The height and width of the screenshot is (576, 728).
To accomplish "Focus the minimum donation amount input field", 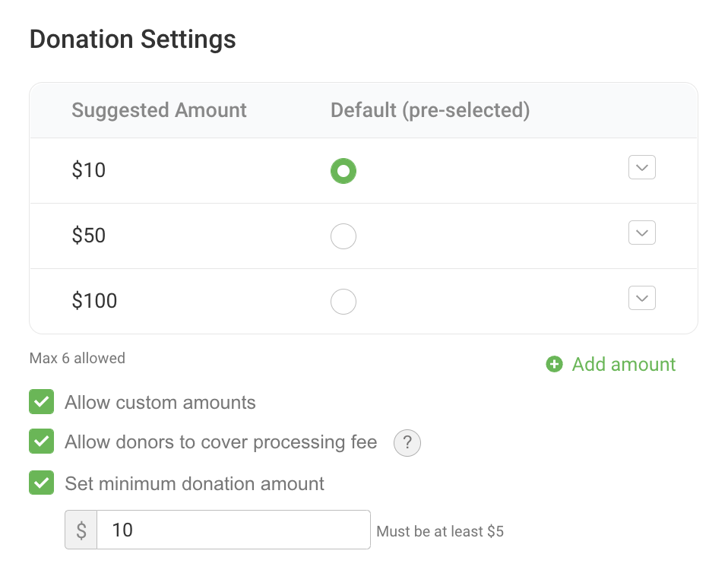I will coord(233,530).
